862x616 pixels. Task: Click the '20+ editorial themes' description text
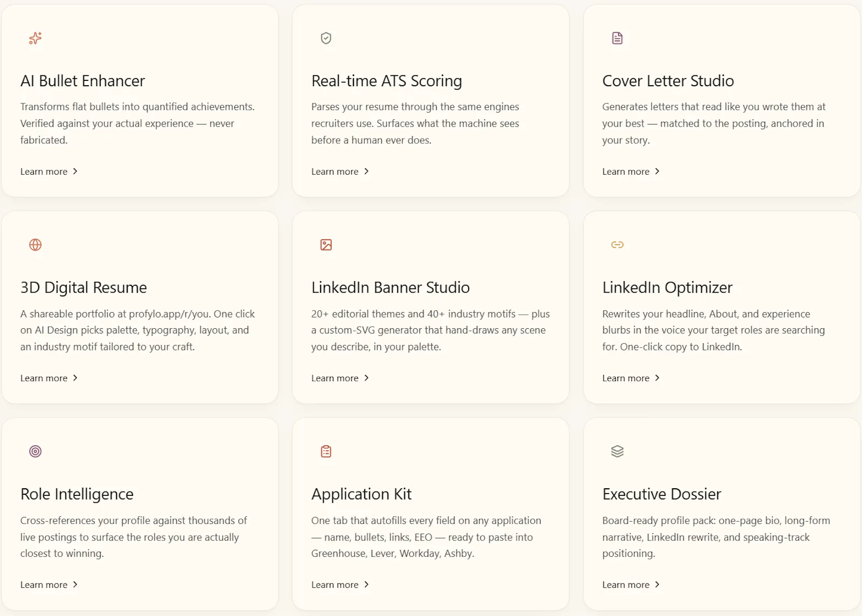[430, 330]
